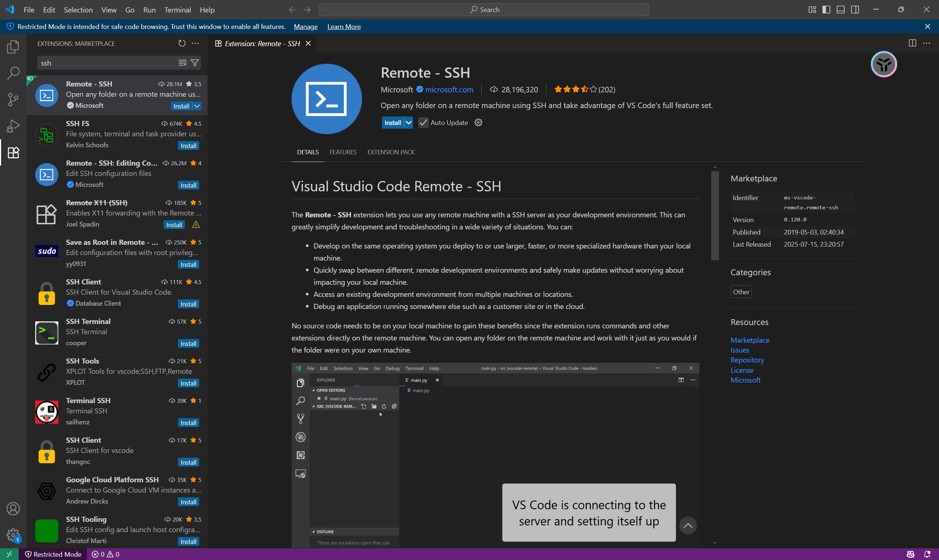Install the SSH FS extension
This screenshot has width=939, height=560.
[188, 145]
